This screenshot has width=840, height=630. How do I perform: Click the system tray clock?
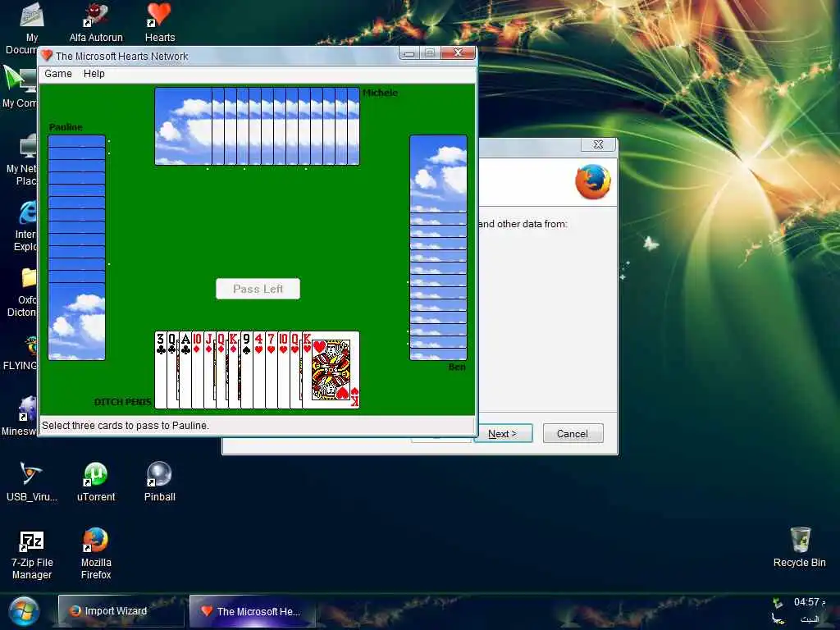[809, 602]
